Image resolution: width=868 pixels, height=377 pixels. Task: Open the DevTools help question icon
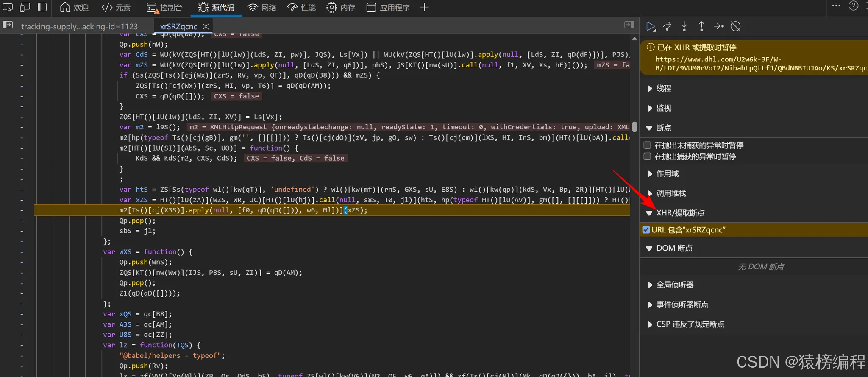854,6
